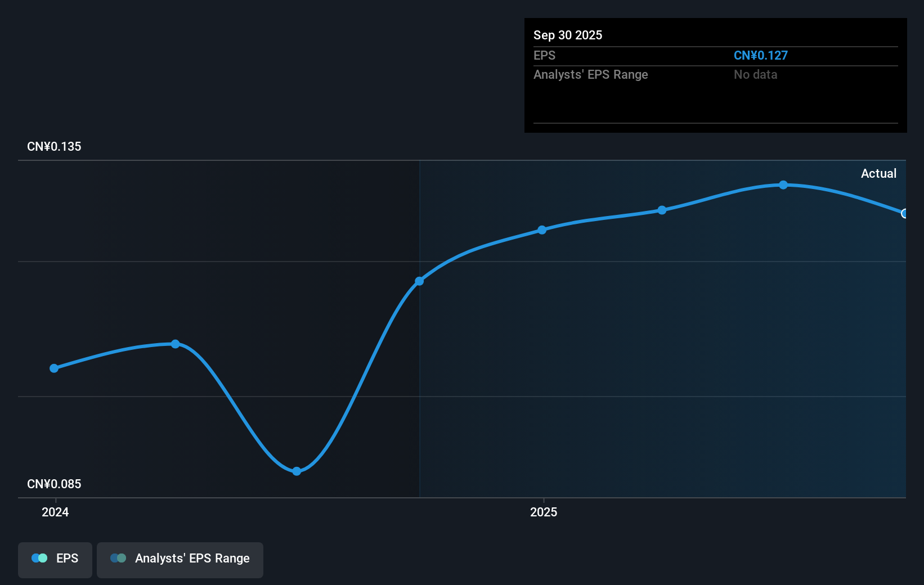Click the CN¥0.127 EPS value link

tap(761, 55)
